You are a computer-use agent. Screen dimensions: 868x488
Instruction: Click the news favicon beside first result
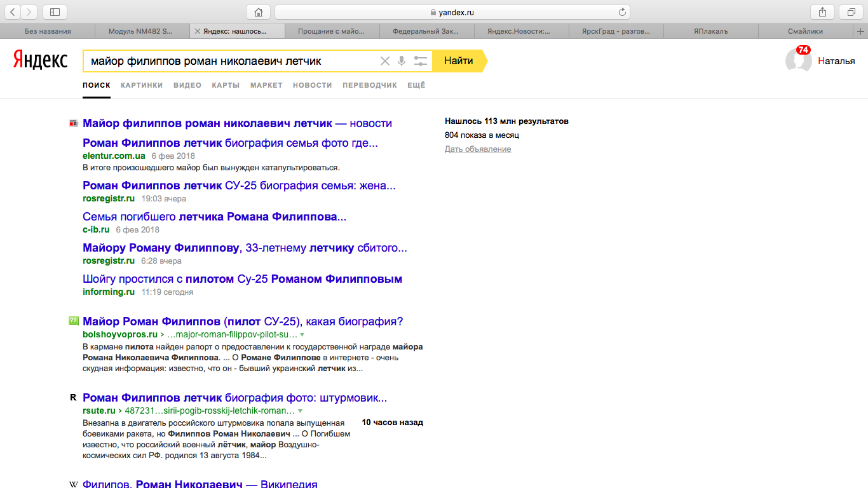point(73,123)
